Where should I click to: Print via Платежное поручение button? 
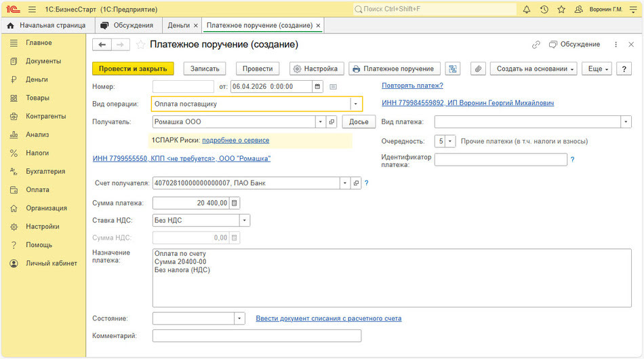pos(395,69)
